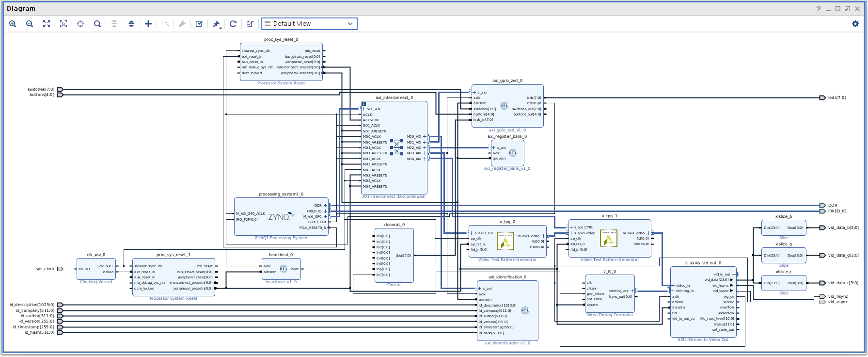
Task: Open the diagram settings gear
Action: (855, 24)
